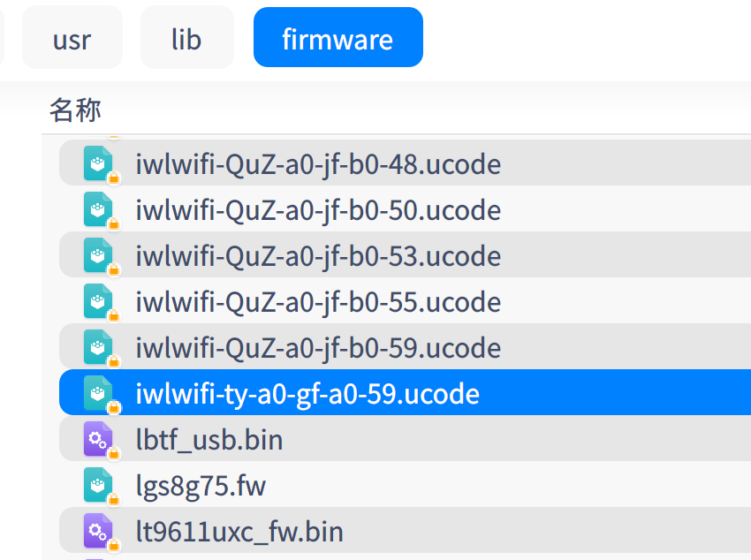The height and width of the screenshot is (560, 751).
Task: Select the file name iwlwifi-QuZ-a0-jf-b0-50.ucode
Action: [x=318, y=210]
